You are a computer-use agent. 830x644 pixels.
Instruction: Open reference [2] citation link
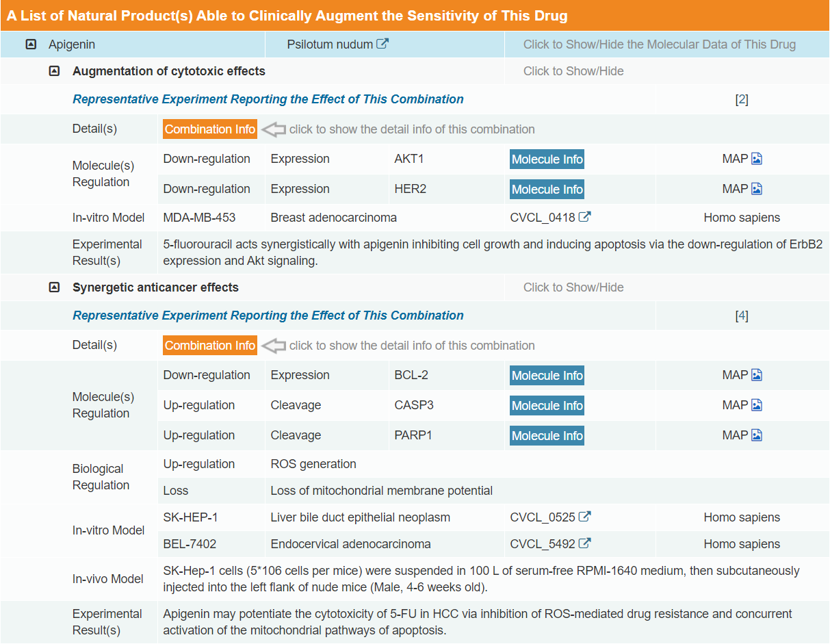pyautogui.click(x=742, y=99)
